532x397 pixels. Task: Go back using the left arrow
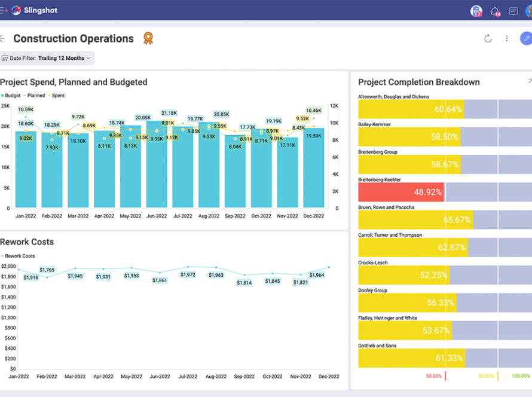[x=2, y=38]
